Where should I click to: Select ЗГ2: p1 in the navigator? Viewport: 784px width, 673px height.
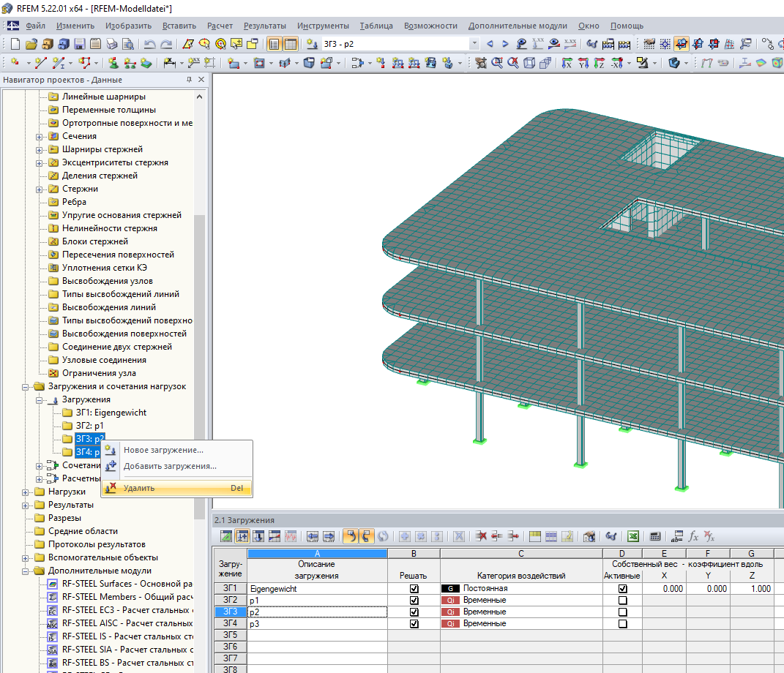[x=89, y=426]
